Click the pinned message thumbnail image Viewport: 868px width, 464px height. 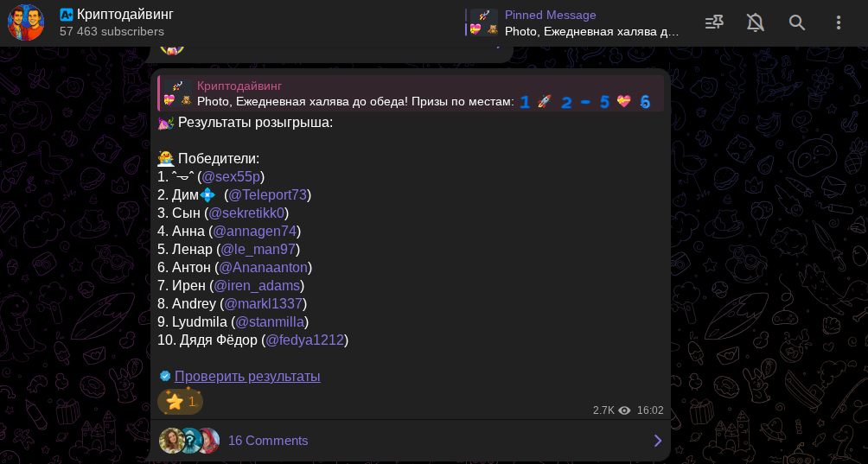tap(484, 22)
